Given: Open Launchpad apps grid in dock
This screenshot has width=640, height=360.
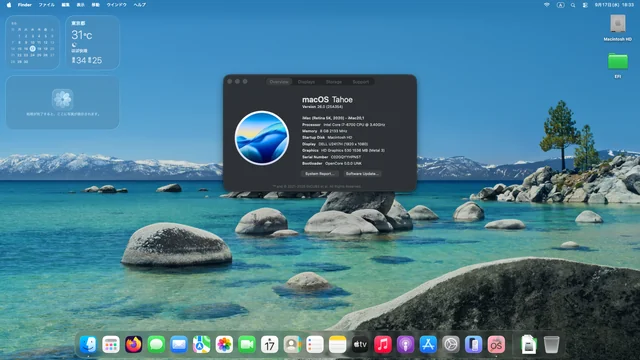Looking at the screenshot, I should (111, 344).
